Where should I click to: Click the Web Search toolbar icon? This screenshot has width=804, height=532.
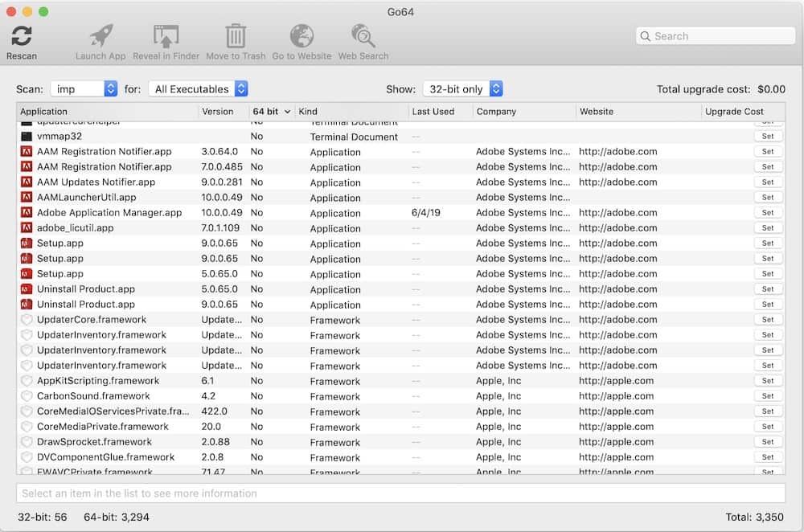pos(363,36)
